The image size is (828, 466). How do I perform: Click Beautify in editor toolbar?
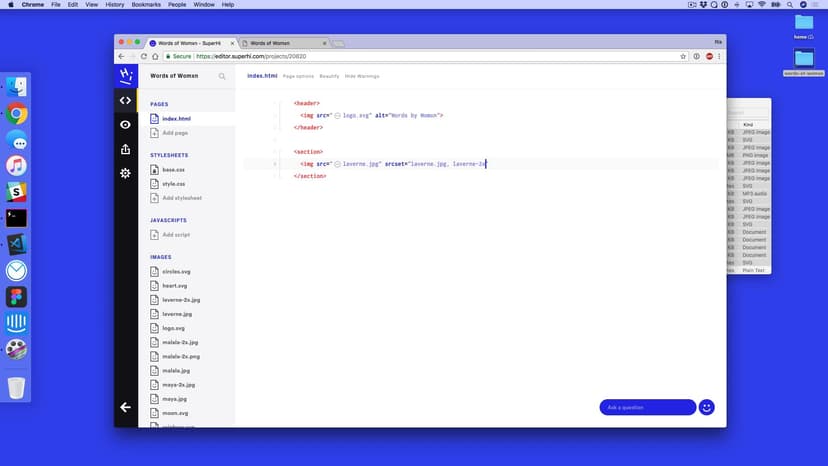[329, 76]
